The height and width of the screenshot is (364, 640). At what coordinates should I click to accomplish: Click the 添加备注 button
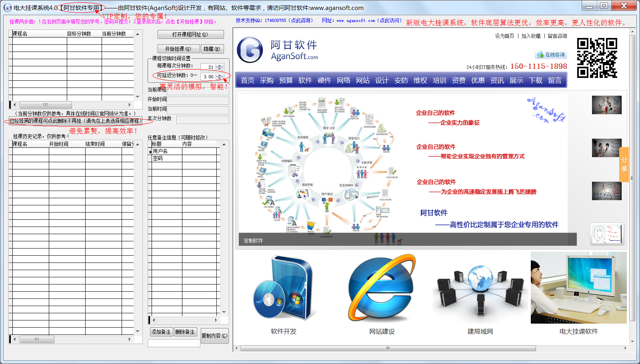tap(161, 332)
